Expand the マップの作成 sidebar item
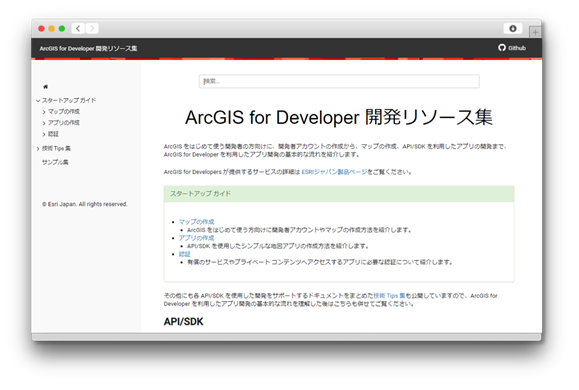The image size is (579, 390). pyautogui.click(x=44, y=112)
